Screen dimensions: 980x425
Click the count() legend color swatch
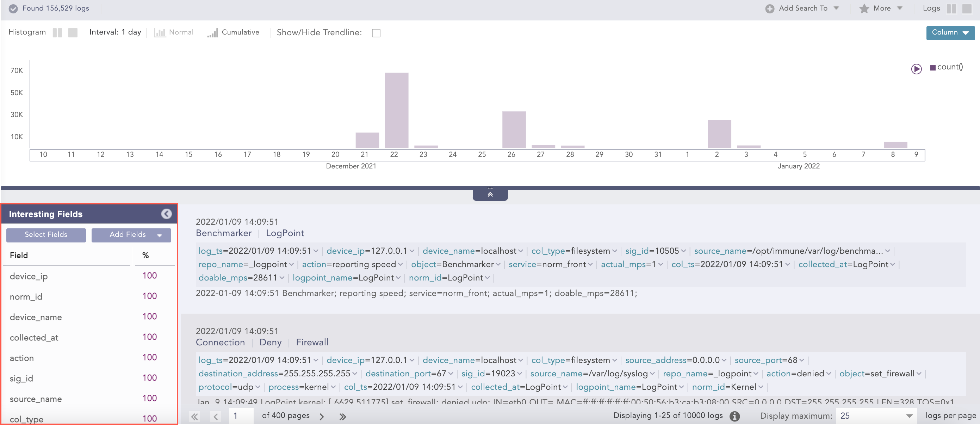coord(932,68)
